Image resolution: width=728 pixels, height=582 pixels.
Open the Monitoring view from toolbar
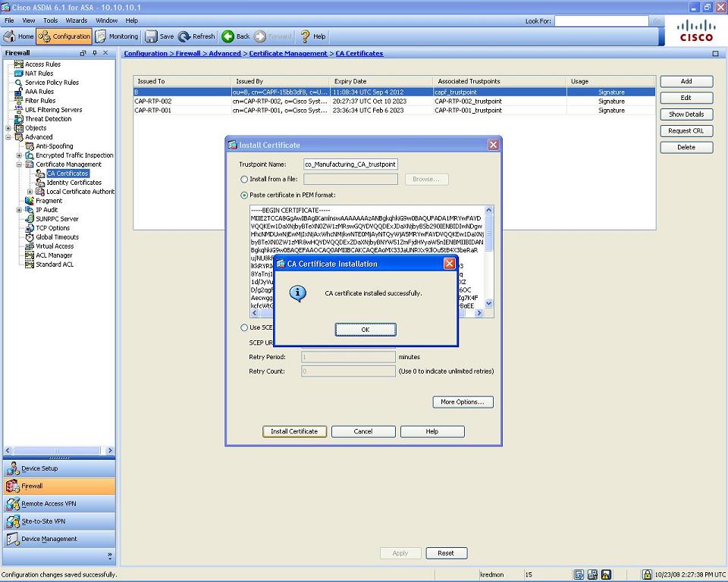(x=117, y=36)
